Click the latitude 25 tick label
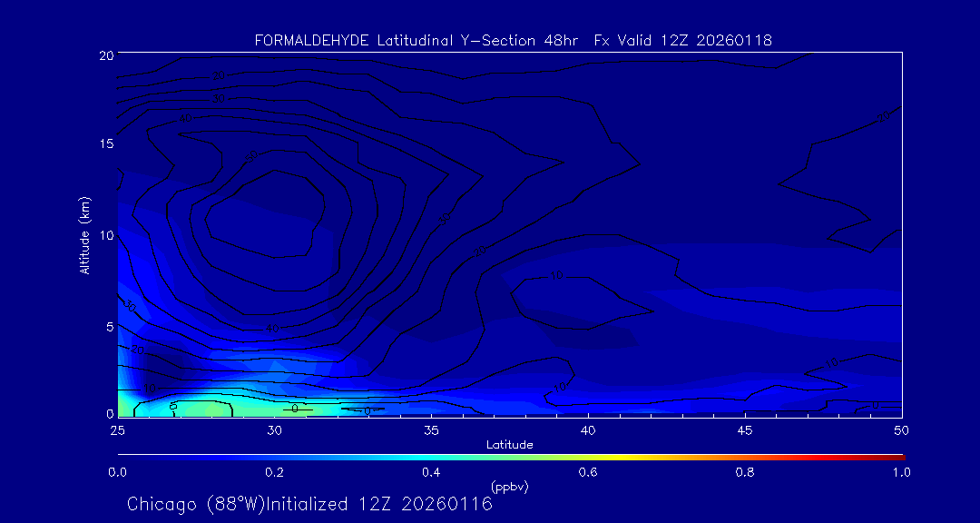The height and width of the screenshot is (523, 980). coord(118,429)
